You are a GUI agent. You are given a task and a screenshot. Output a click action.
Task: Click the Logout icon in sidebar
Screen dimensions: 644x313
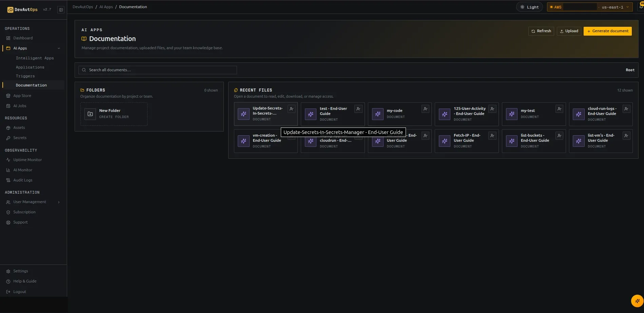point(8,292)
